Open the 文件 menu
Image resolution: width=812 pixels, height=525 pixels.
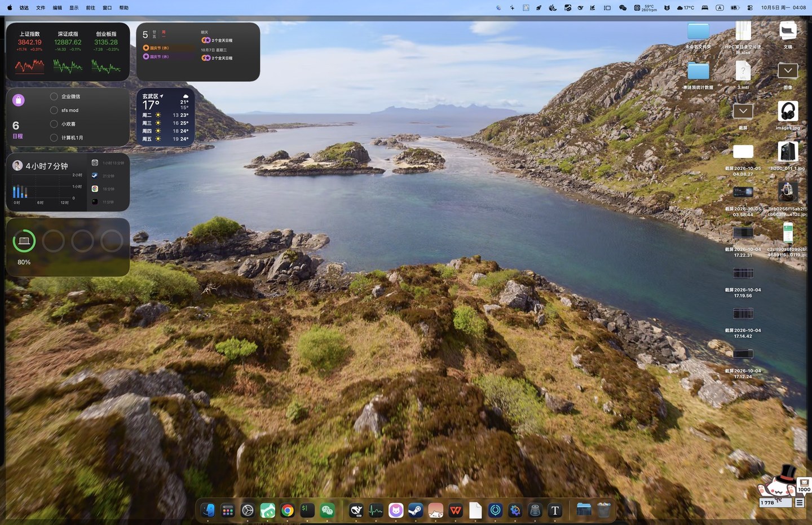41,8
